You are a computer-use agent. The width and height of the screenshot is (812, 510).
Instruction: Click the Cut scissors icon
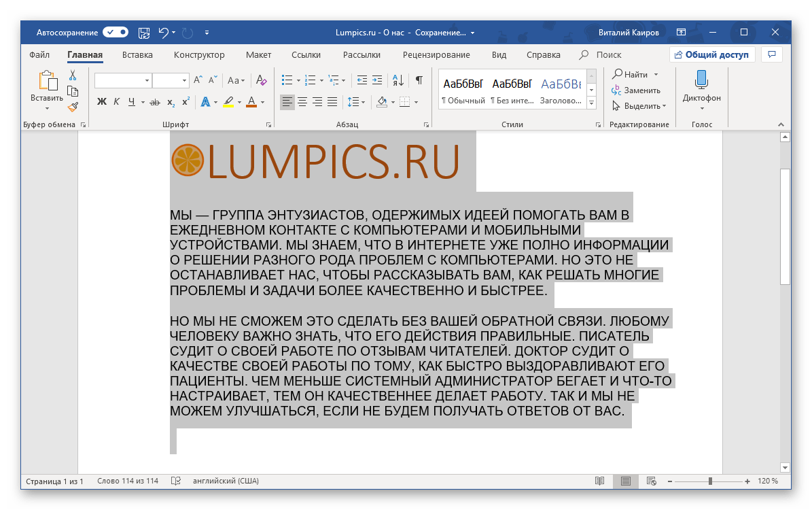coord(73,75)
